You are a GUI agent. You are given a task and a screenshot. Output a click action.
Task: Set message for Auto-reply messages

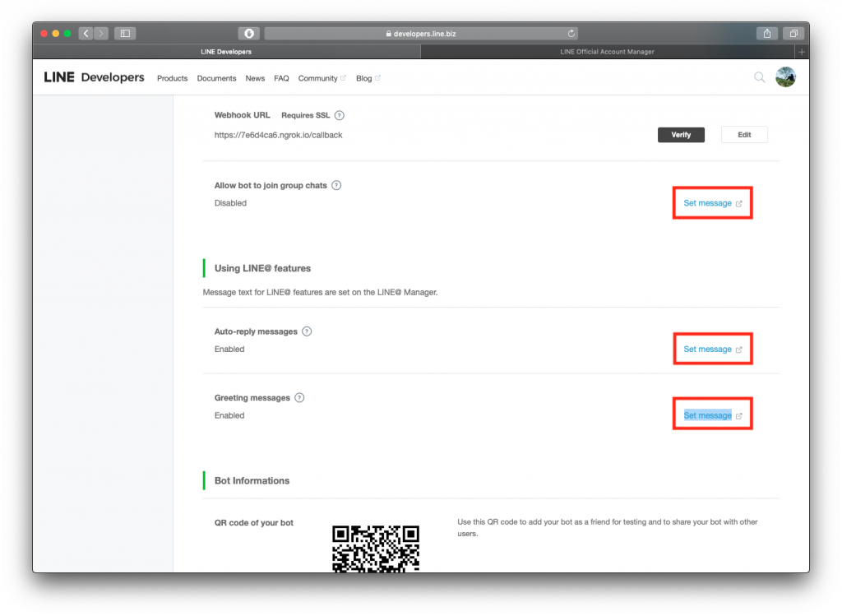coord(713,349)
